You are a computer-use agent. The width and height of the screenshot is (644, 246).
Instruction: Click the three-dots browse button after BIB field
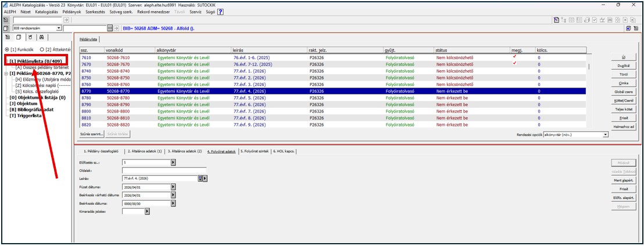coord(109,28)
